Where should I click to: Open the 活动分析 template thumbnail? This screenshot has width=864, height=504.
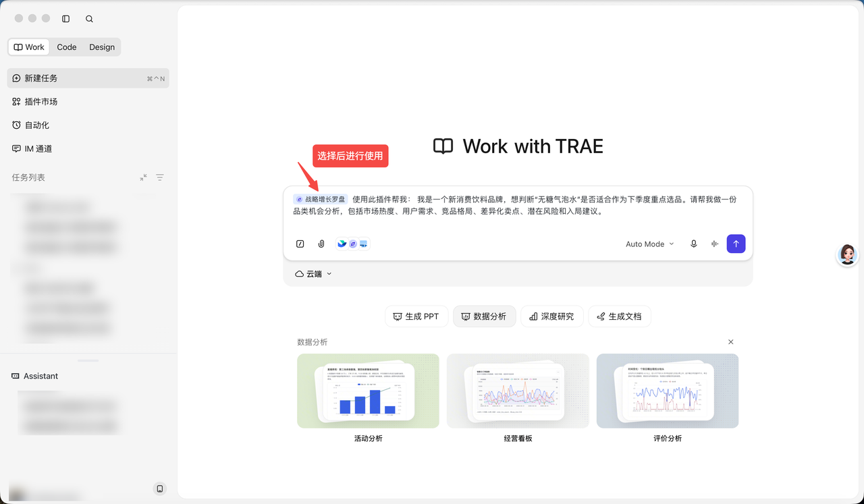[x=368, y=391]
